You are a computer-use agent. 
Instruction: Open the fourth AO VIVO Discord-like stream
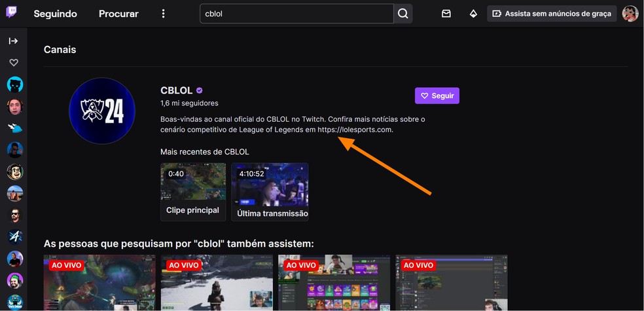point(452,283)
